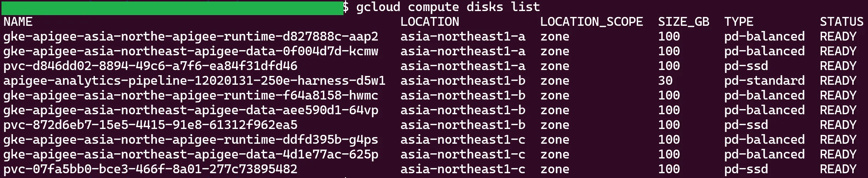Click the gcloud compute disks list command
The width and height of the screenshot is (868, 178).
click(448, 7)
